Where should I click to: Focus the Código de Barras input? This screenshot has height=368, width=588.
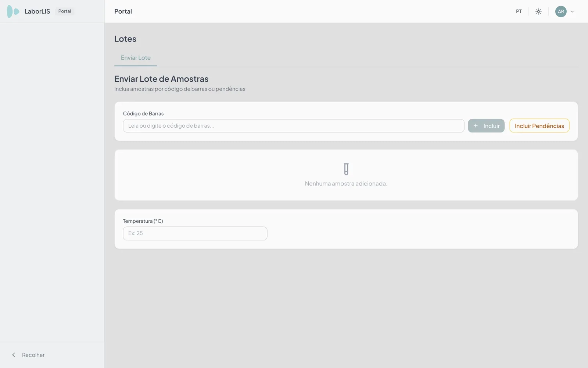point(294,126)
